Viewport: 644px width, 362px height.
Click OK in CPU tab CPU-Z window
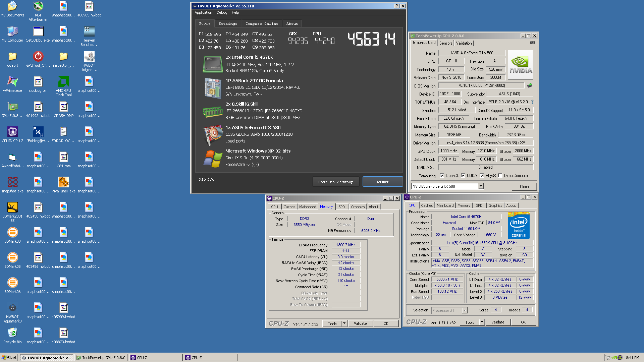[523, 322]
